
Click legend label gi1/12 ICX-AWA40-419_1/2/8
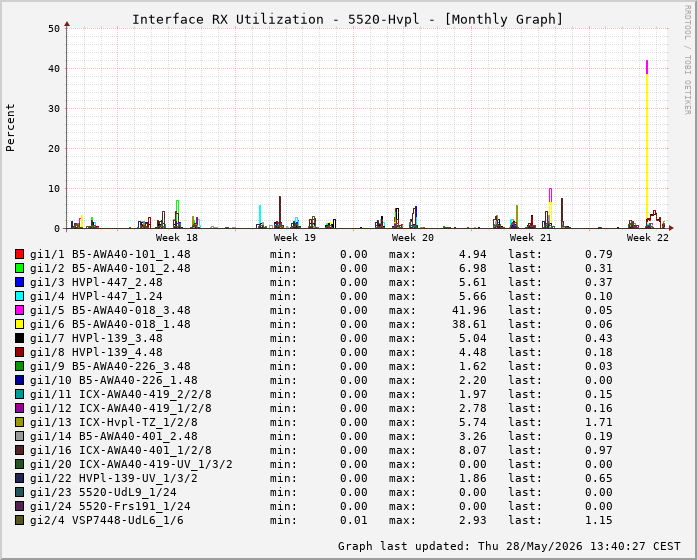click(x=121, y=408)
